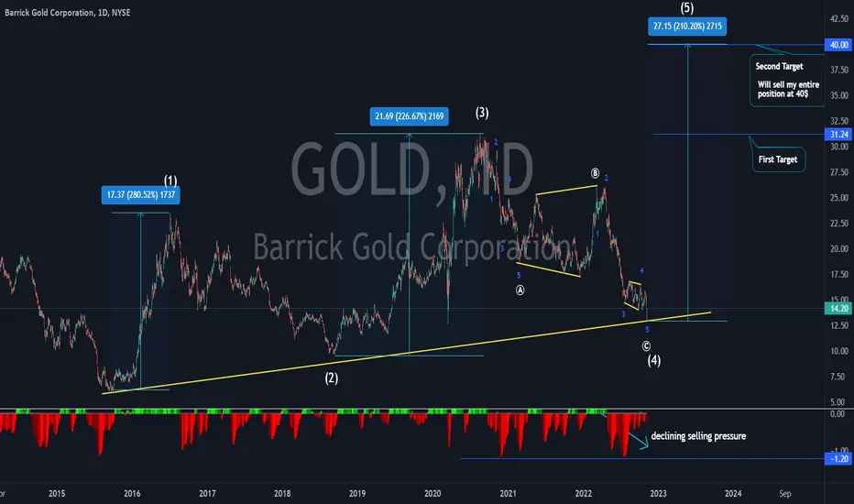Image resolution: width=854 pixels, height=504 pixels.
Task: Select the 27.15 (210.20%) 2715 measurement label
Action: [687, 27]
